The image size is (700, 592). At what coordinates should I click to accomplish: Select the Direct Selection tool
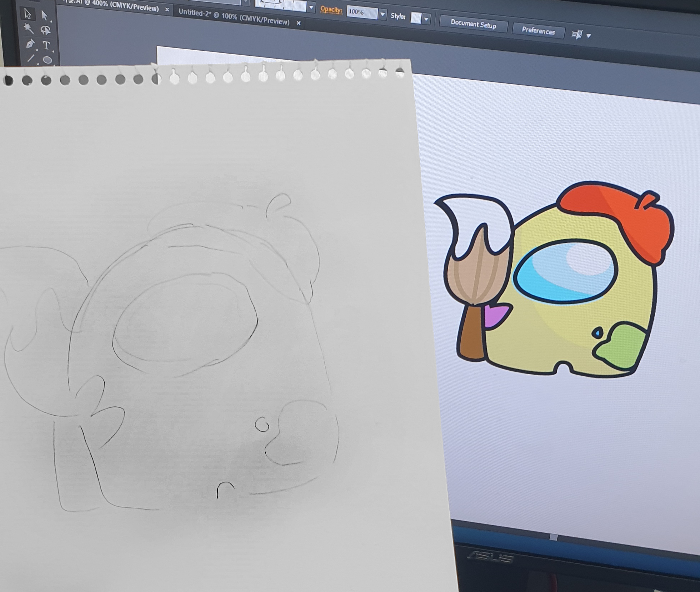point(45,15)
